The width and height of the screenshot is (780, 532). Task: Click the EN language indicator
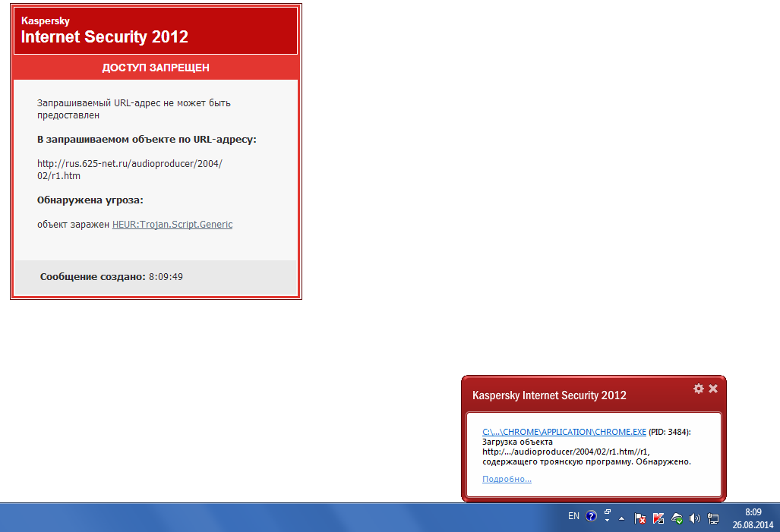[x=573, y=516]
